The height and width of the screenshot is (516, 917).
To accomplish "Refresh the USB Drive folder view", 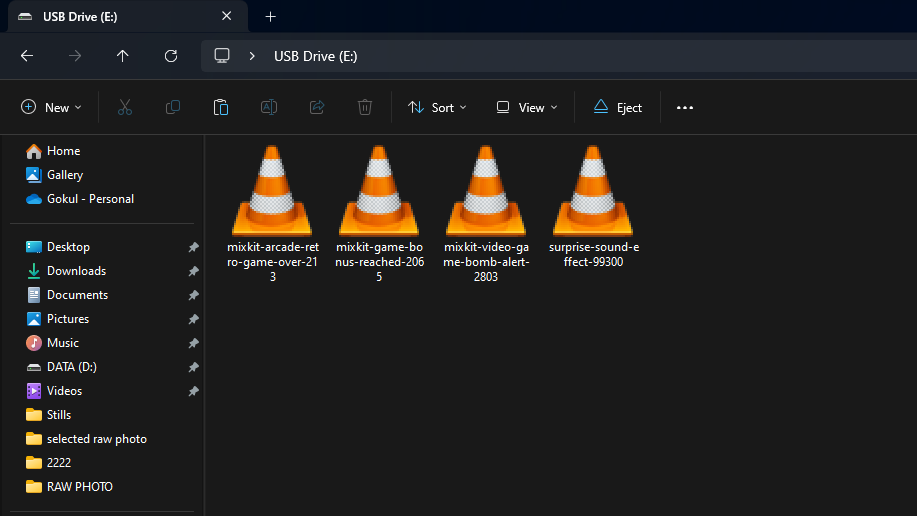I will point(171,56).
